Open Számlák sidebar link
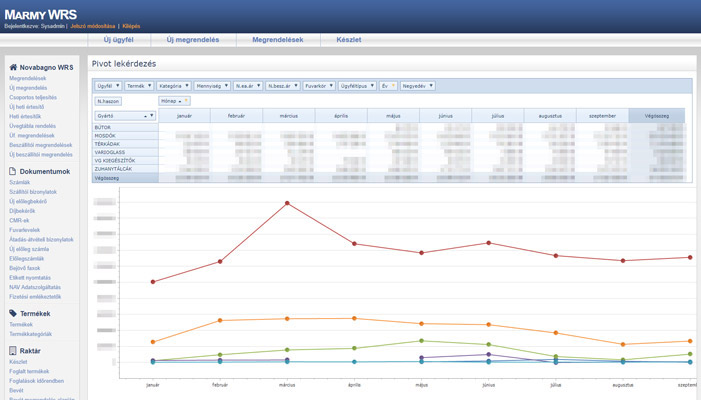 (20, 182)
